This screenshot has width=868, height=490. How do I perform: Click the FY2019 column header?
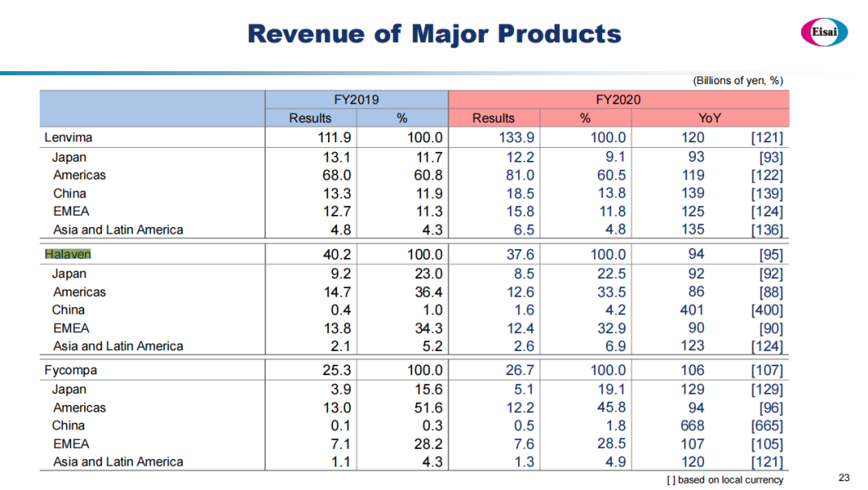point(356,99)
